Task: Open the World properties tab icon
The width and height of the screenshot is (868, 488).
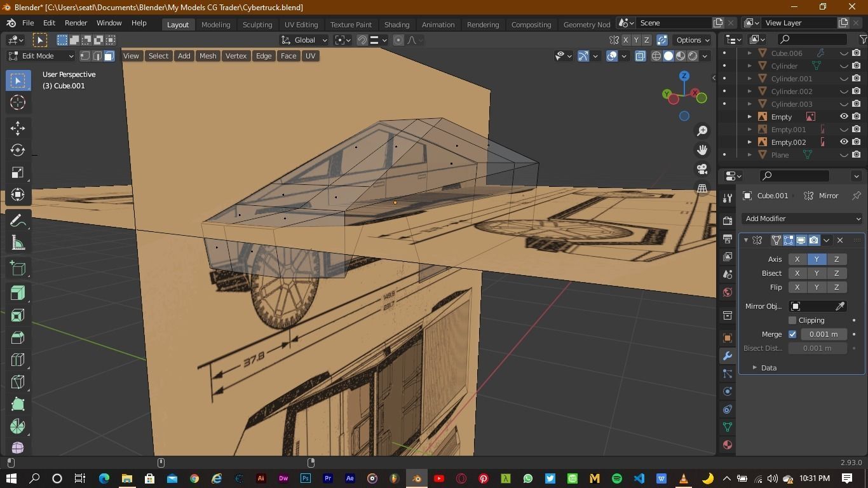Action: [728, 292]
